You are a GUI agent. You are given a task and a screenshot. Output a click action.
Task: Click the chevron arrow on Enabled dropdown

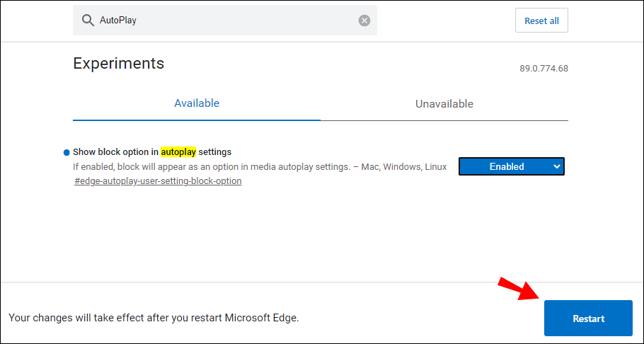click(557, 166)
